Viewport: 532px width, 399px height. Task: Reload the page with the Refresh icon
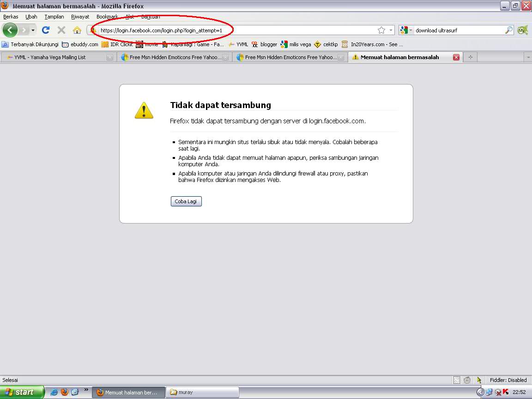pyautogui.click(x=45, y=30)
